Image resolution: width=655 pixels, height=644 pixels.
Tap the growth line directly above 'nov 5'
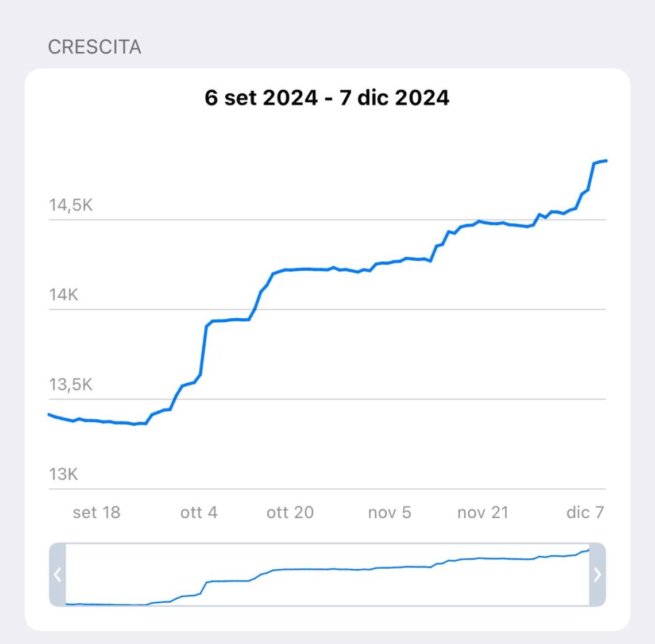tap(390, 263)
